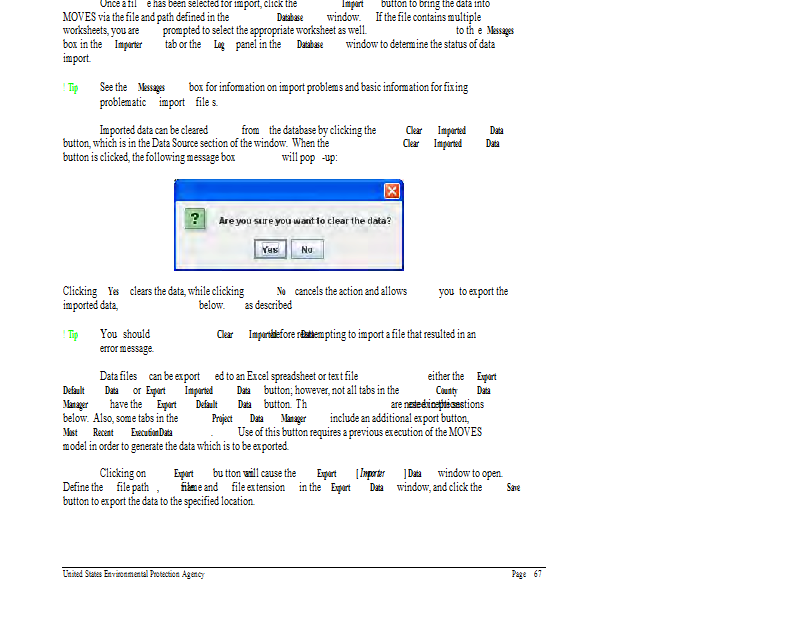Click the first green Tip marker

(71, 88)
